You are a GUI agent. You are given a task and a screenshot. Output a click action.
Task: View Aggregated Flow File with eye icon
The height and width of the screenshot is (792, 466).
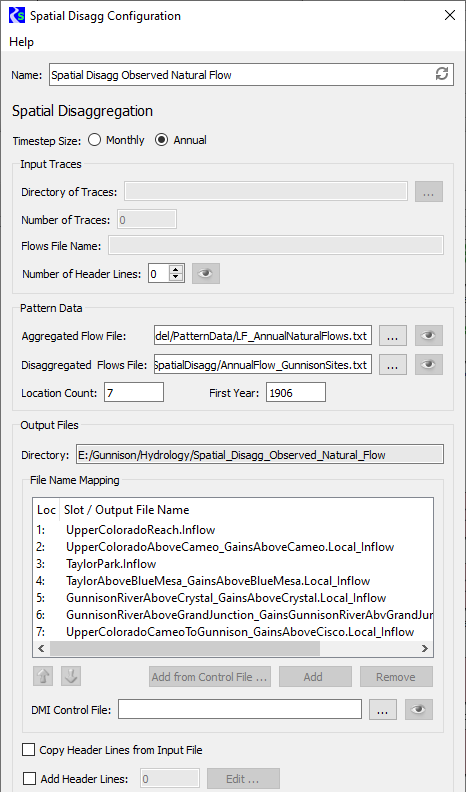429,335
